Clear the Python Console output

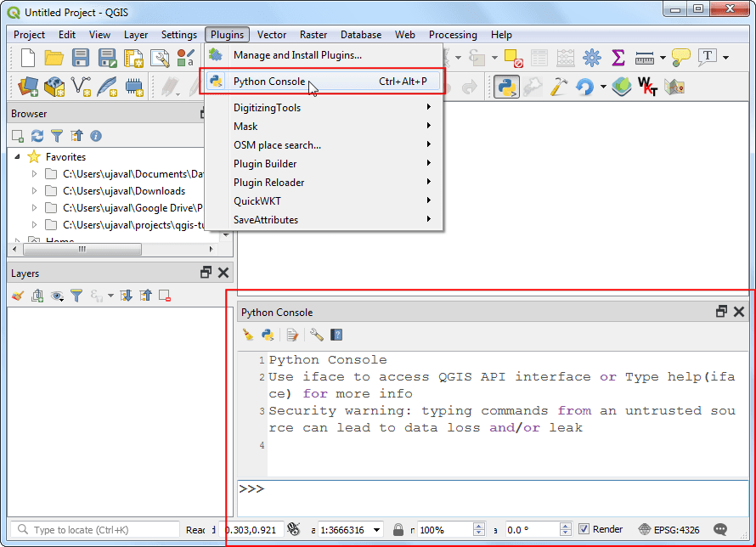(x=248, y=335)
